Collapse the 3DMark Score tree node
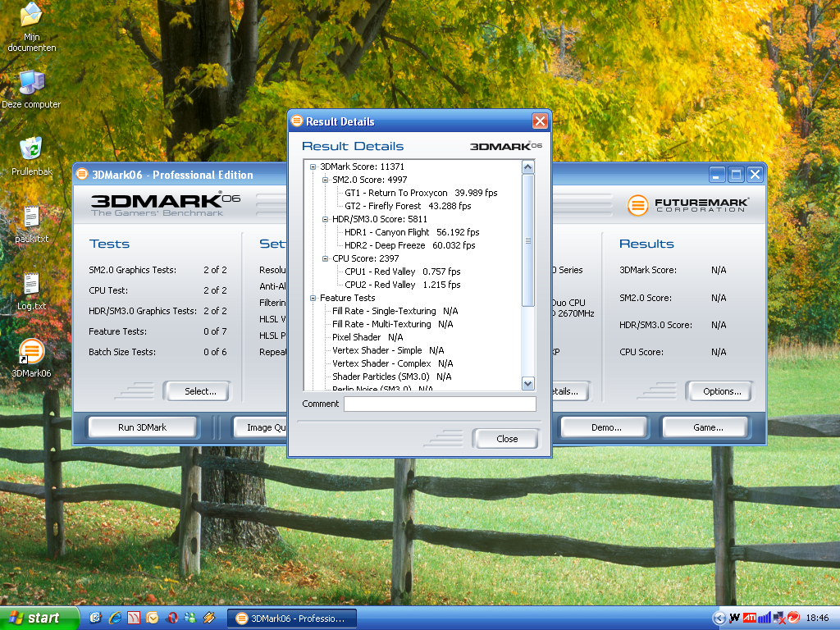 point(313,167)
